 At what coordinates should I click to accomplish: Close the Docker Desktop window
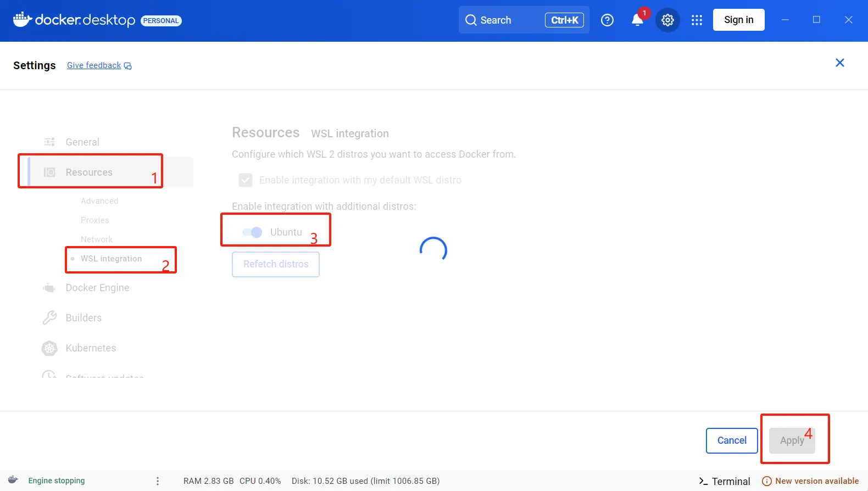pos(849,20)
